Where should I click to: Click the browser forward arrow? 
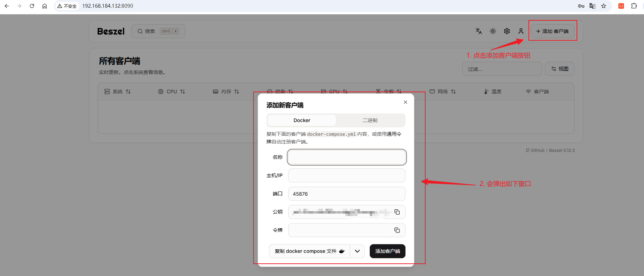19,6
